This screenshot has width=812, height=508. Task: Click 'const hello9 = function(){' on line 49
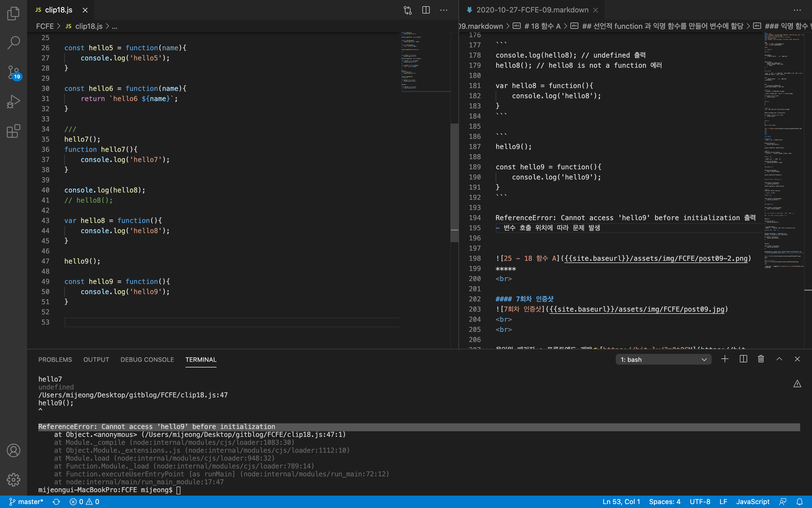[x=117, y=282]
